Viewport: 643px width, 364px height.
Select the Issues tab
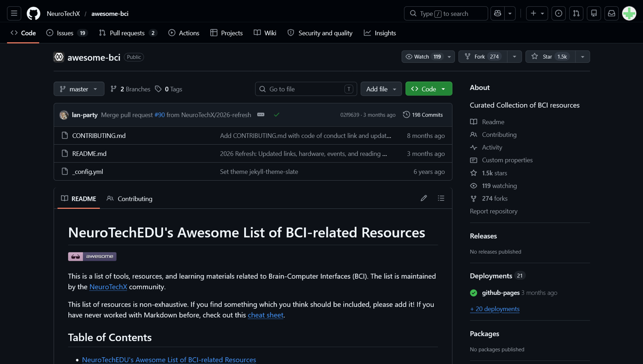pos(66,33)
